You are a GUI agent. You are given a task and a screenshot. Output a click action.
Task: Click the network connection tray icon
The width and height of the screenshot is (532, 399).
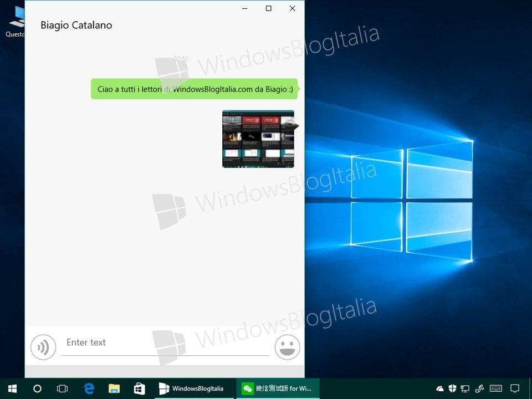(x=465, y=388)
